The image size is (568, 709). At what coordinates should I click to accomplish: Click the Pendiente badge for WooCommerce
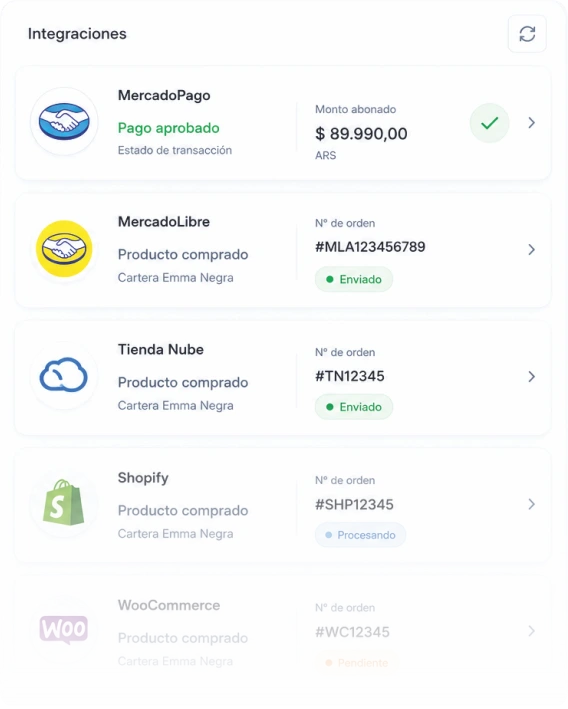click(x=357, y=663)
